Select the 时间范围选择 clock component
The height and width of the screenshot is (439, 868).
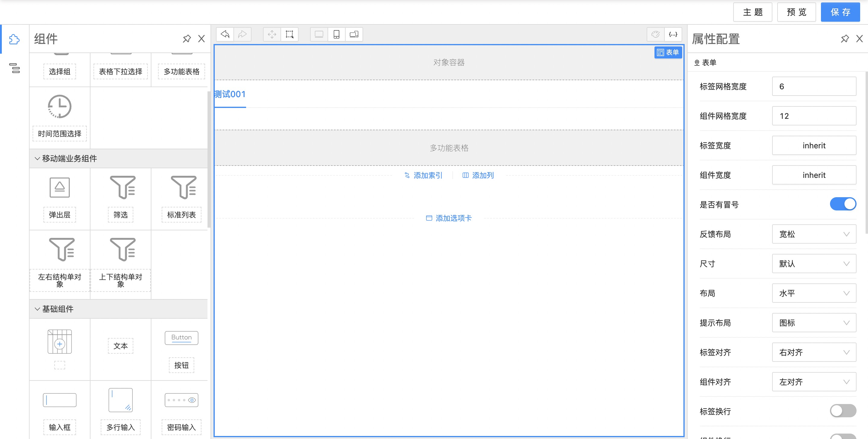pyautogui.click(x=60, y=118)
